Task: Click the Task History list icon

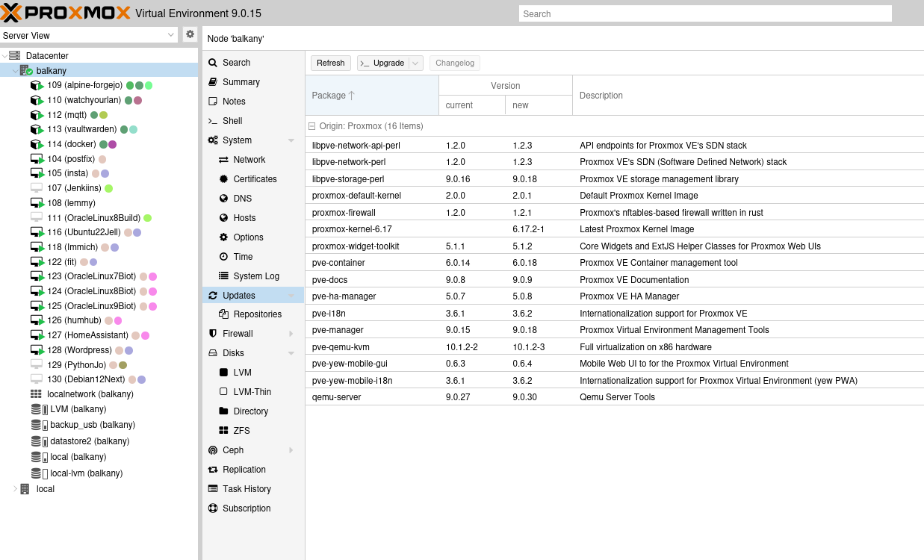Action: coord(213,489)
